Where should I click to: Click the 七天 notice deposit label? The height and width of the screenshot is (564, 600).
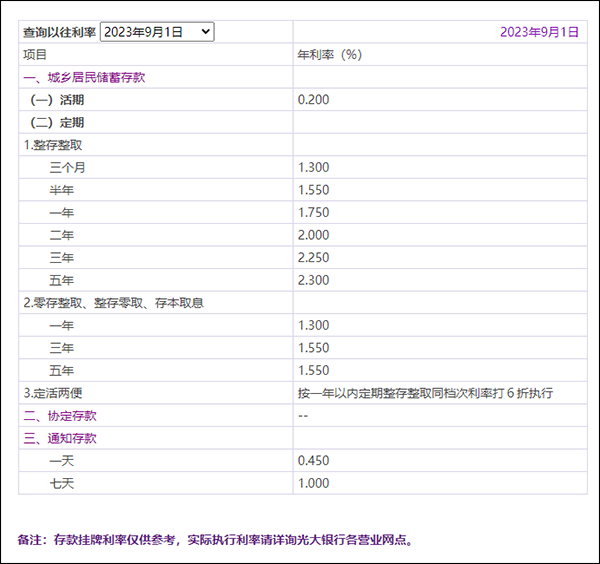[x=62, y=483]
